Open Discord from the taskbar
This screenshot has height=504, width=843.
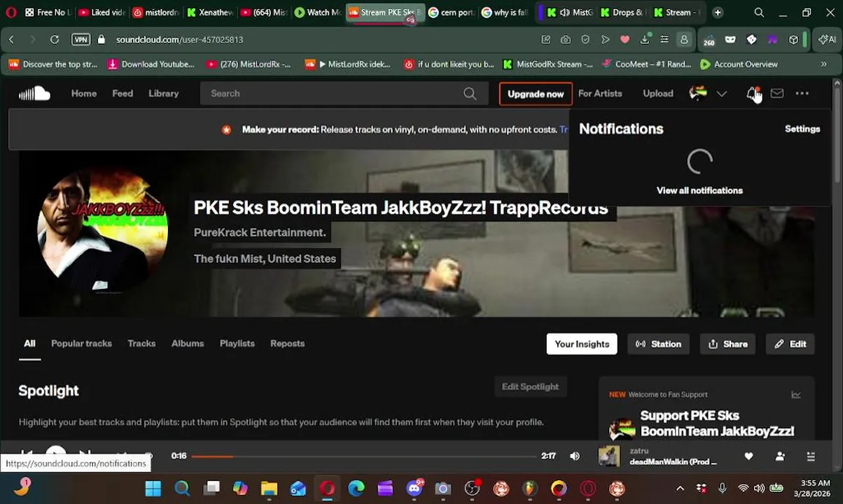(x=414, y=489)
